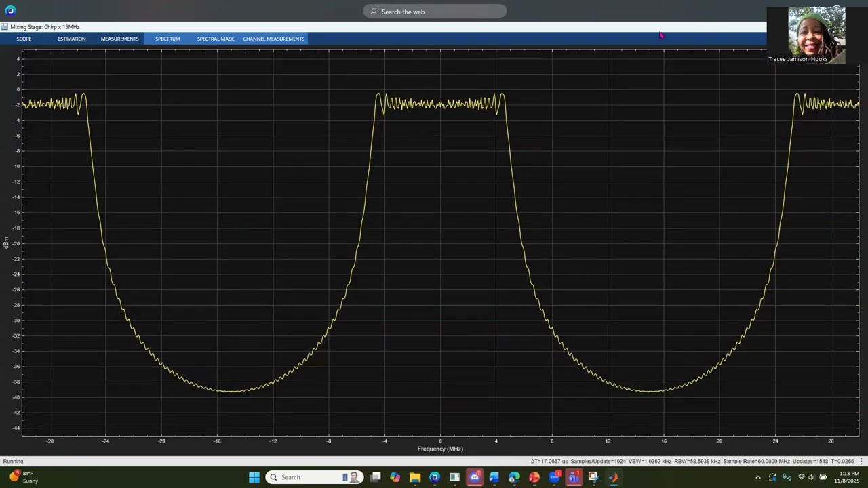Image resolution: width=868 pixels, height=488 pixels.
Task: Click the Samples/Update=1024 status text
Action: coord(599,461)
